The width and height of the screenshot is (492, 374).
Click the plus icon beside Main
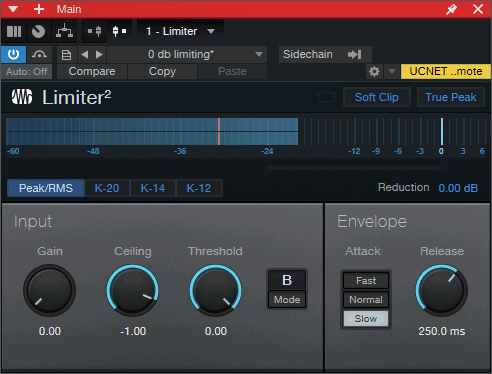click(39, 9)
